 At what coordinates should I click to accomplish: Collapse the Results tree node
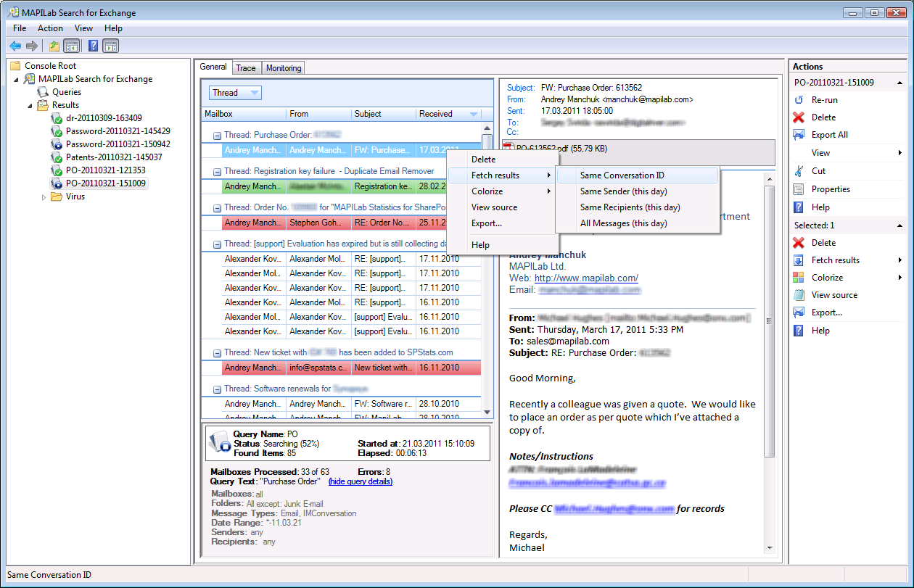[30, 106]
